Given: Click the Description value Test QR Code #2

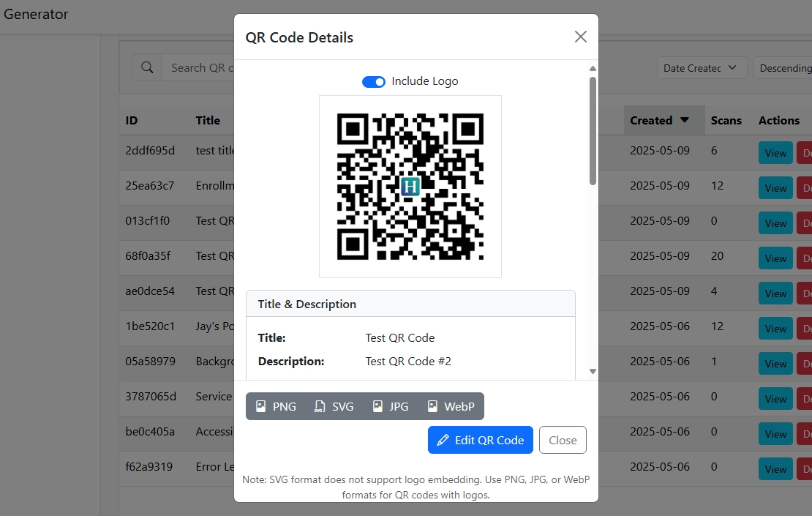Looking at the screenshot, I should click(408, 361).
